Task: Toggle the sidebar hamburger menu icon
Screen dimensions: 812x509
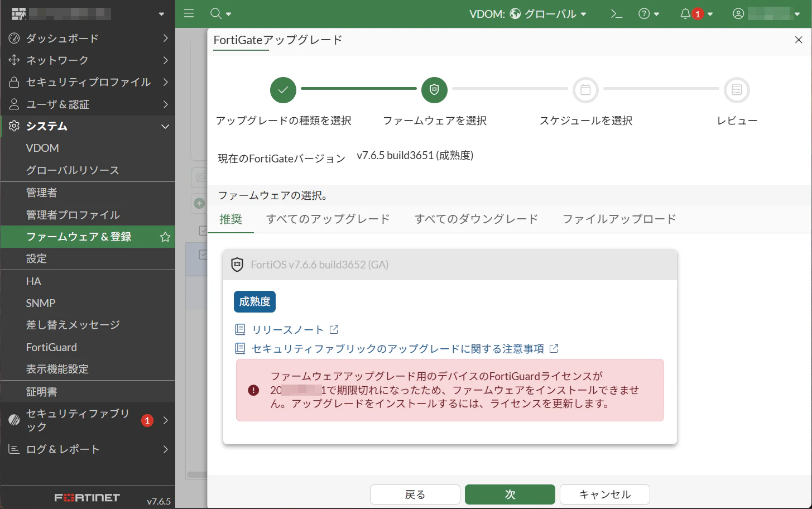Action: pos(189,13)
